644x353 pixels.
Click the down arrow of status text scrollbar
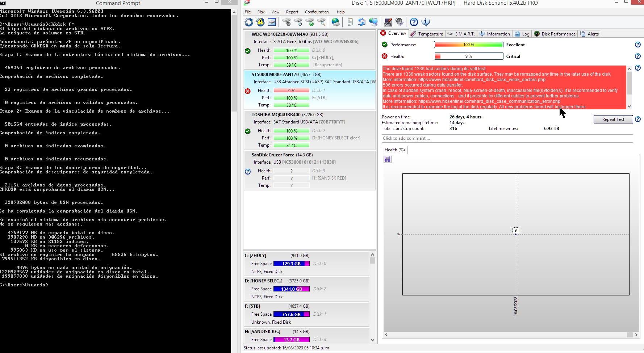coord(629,106)
